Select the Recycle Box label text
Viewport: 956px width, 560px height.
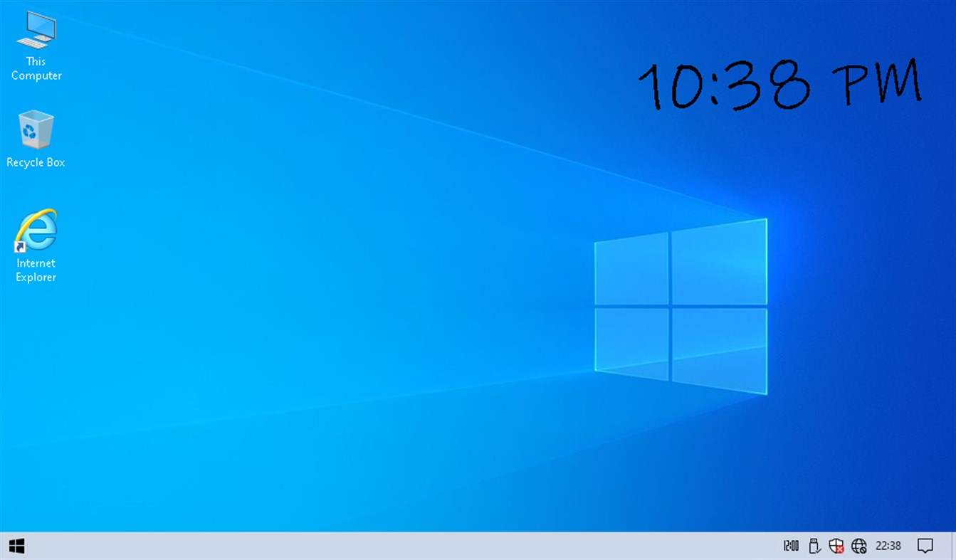(x=36, y=162)
